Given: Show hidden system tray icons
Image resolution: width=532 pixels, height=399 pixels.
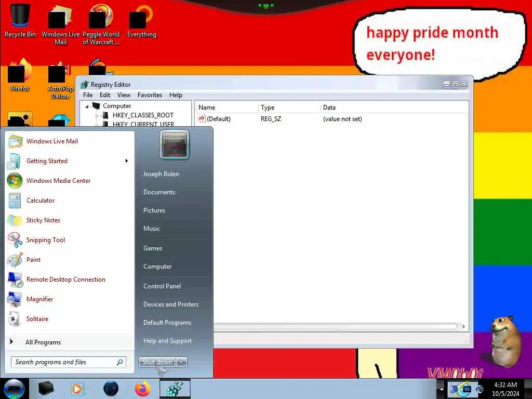Looking at the screenshot, I should tap(442, 389).
